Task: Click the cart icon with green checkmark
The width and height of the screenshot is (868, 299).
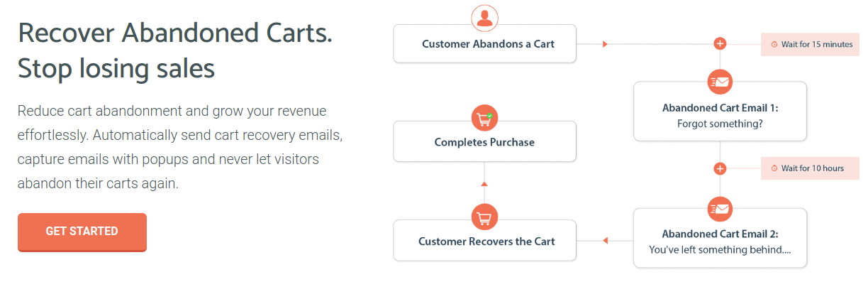Action: pos(484,119)
